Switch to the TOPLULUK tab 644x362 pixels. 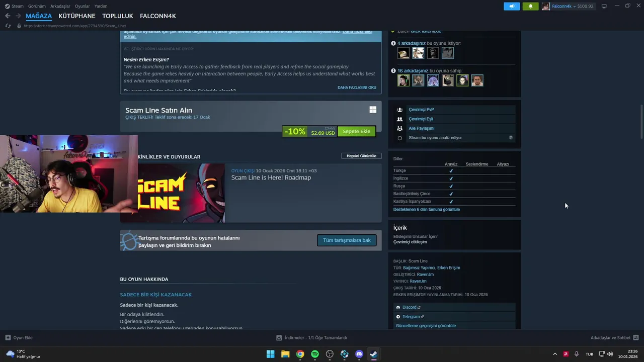118,16
